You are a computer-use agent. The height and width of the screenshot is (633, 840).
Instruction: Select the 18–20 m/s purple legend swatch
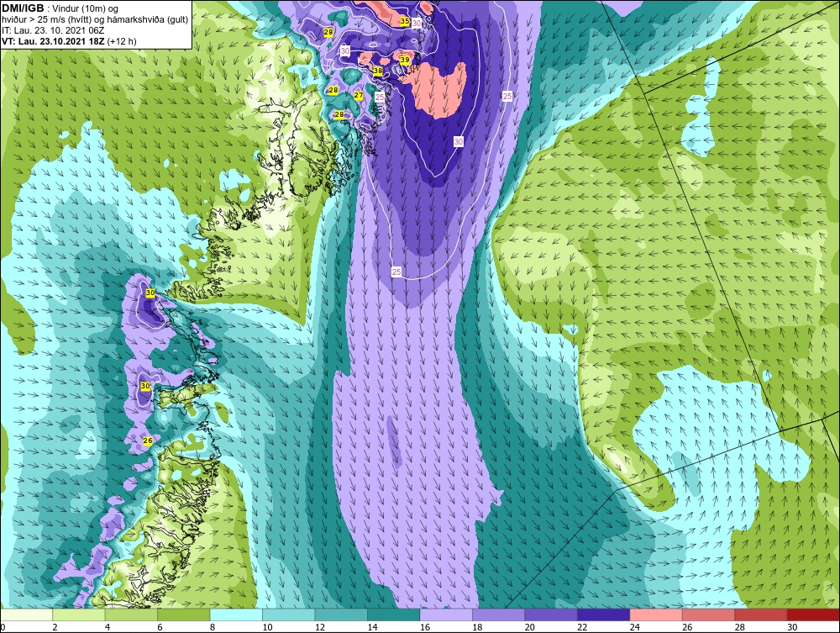pos(499,615)
